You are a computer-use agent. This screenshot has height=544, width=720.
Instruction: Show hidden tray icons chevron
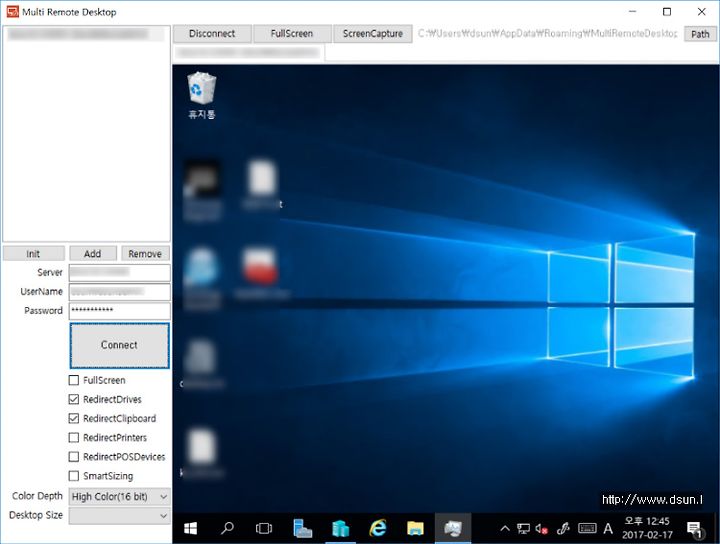pyautogui.click(x=505, y=529)
